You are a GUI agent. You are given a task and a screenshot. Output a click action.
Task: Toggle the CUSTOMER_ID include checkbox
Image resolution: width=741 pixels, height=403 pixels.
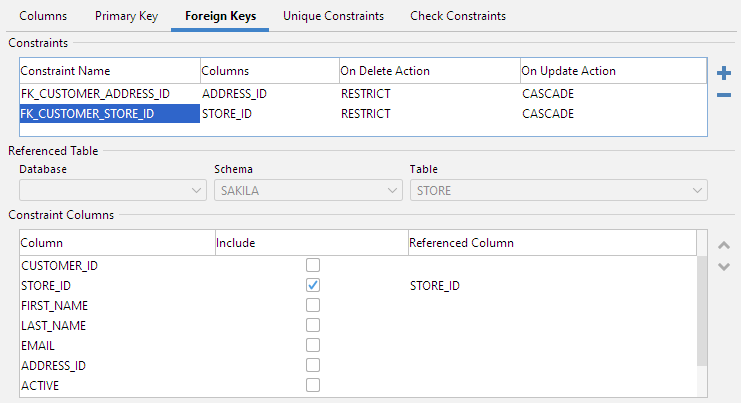pos(313,266)
